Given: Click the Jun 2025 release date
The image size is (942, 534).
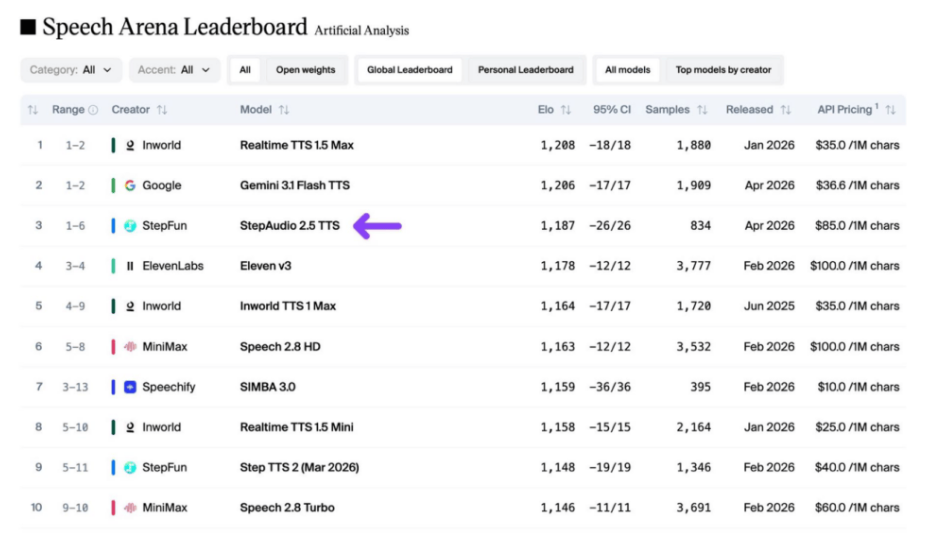Looking at the screenshot, I should [x=769, y=306].
